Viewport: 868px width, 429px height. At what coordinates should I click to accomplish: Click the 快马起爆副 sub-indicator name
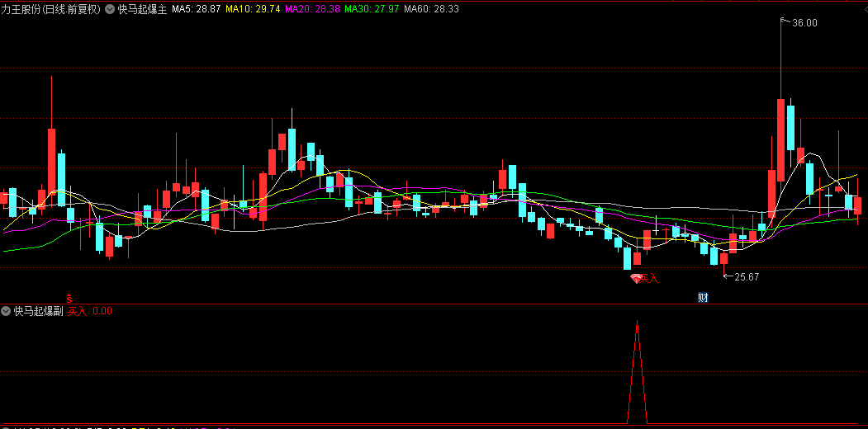(38, 311)
